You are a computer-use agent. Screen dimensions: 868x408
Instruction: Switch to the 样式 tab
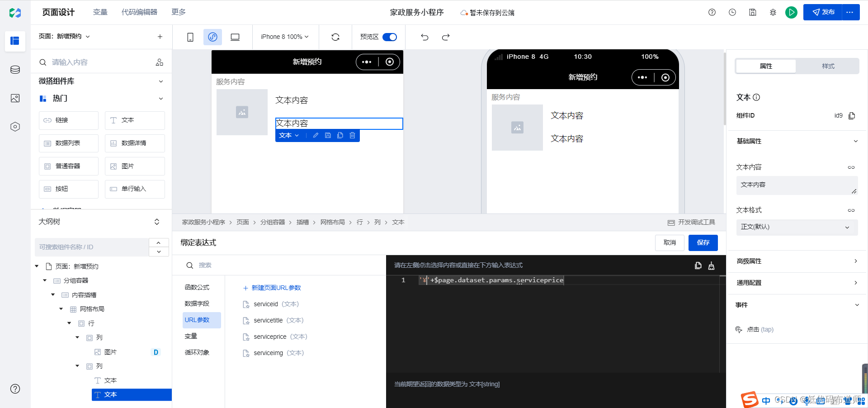pyautogui.click(x=828, y=66)
